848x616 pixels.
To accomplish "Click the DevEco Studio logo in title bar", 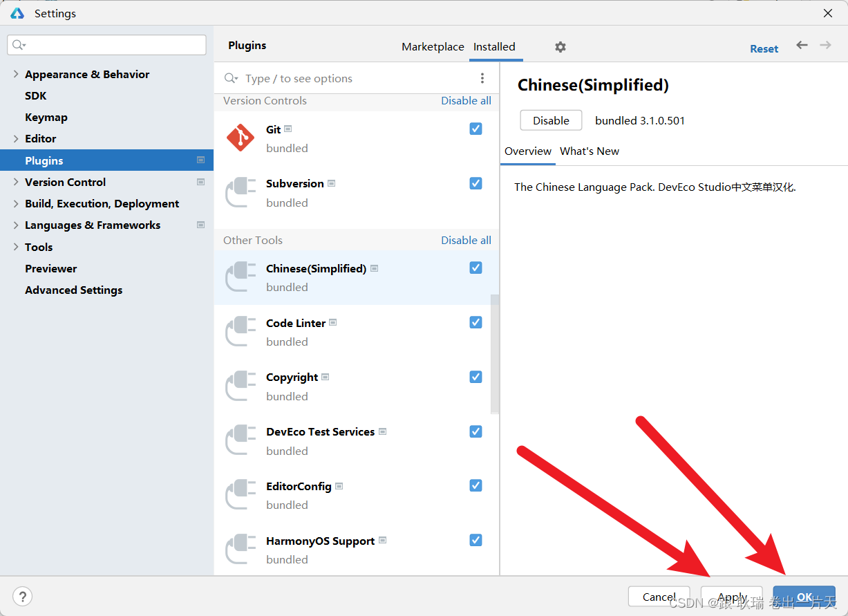I will pyautogui.click(x=17, y=13).
